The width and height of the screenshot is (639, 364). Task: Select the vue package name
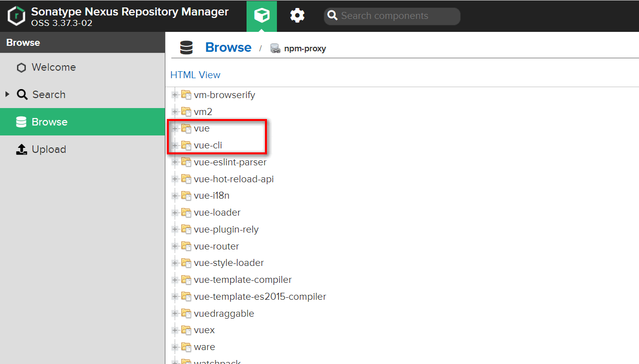(202, 128)
